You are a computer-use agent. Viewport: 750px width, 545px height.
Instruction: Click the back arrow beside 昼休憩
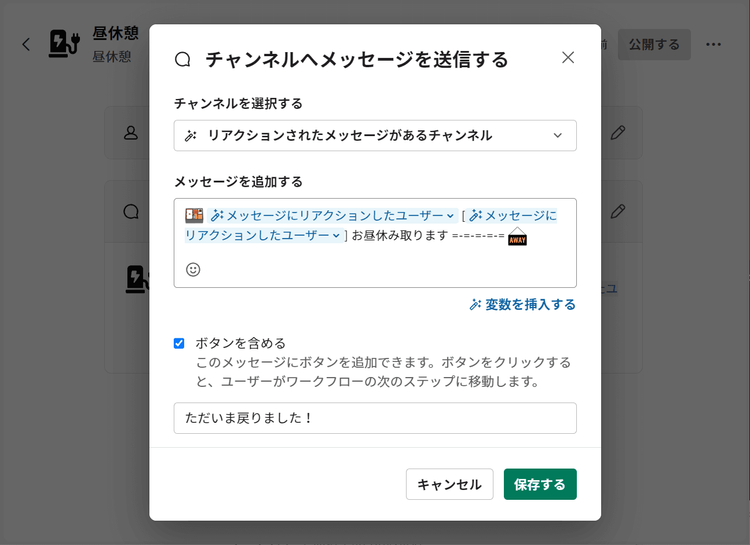[26, 44]
